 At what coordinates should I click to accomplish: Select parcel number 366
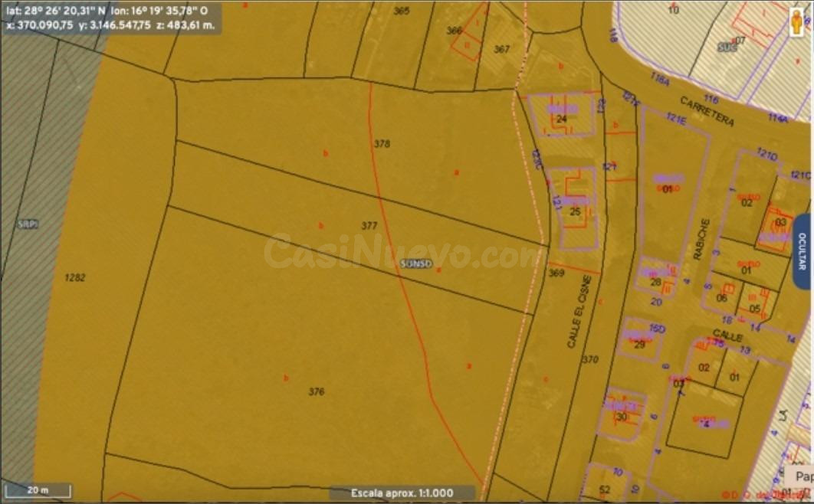pyautogui.click(x=455, y=31)
